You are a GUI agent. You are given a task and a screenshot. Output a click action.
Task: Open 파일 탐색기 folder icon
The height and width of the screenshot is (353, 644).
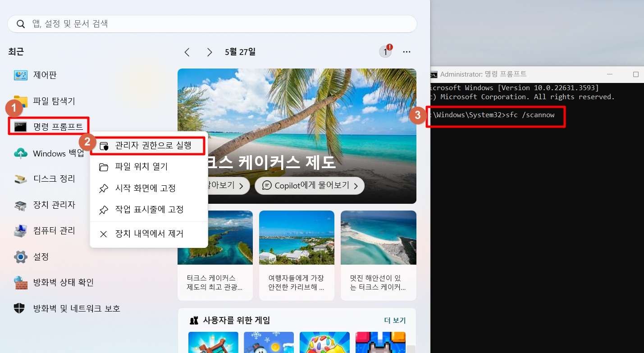(21, 101)
